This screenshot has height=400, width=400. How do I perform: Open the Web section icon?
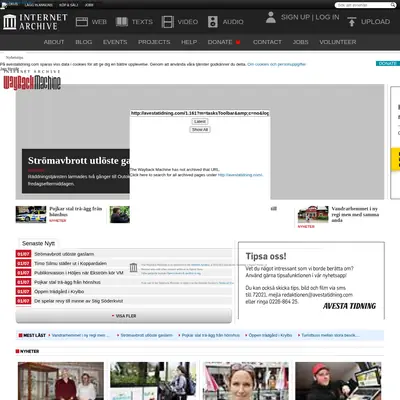(x=82, y=22)
